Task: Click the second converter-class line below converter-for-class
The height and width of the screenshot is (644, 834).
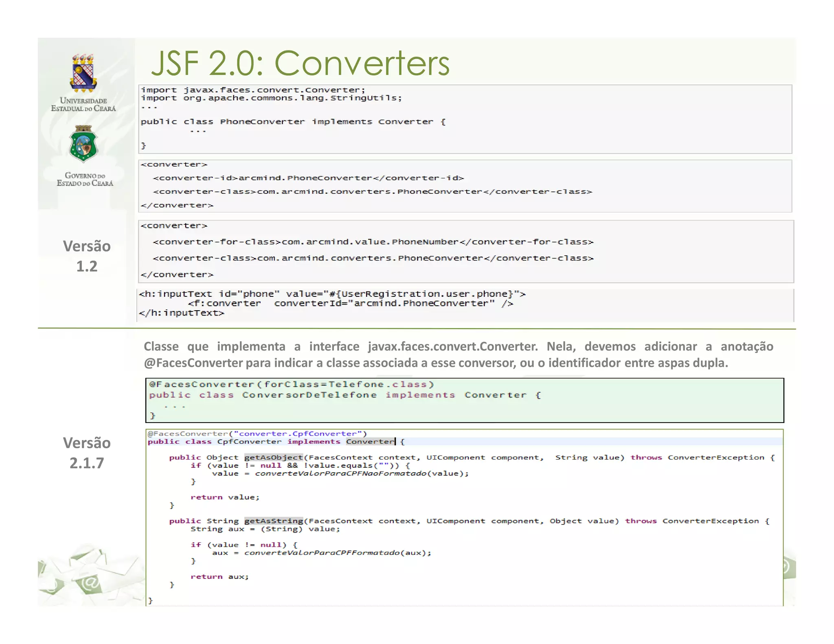Action: (x=373, y=258)
